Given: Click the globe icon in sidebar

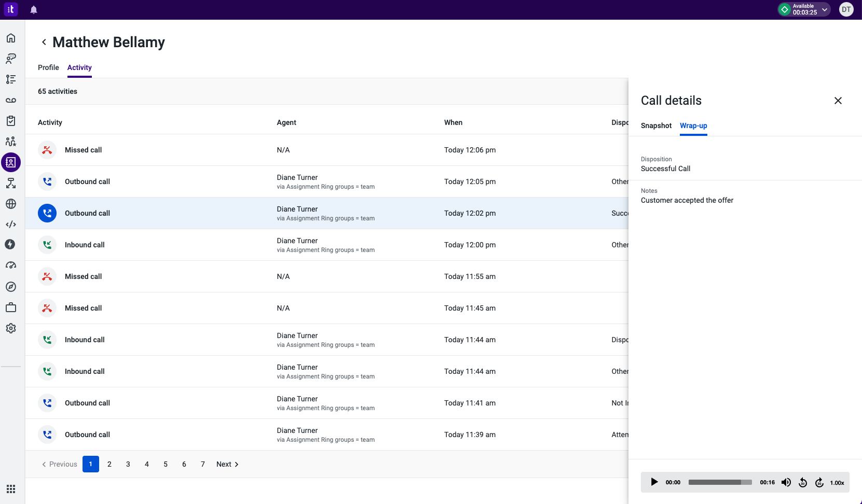Looking at the screenshot, I should (11, 204).
